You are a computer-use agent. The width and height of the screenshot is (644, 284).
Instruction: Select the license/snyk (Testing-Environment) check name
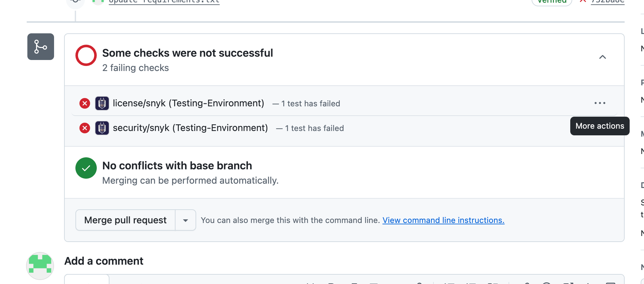(x=189, y=103)
